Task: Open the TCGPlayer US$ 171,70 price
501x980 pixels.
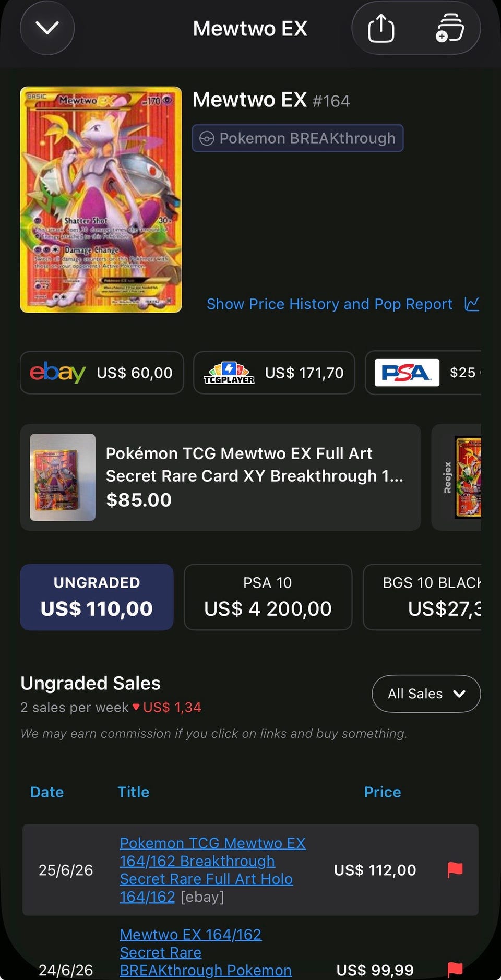Action: click(x=274, y=373)
